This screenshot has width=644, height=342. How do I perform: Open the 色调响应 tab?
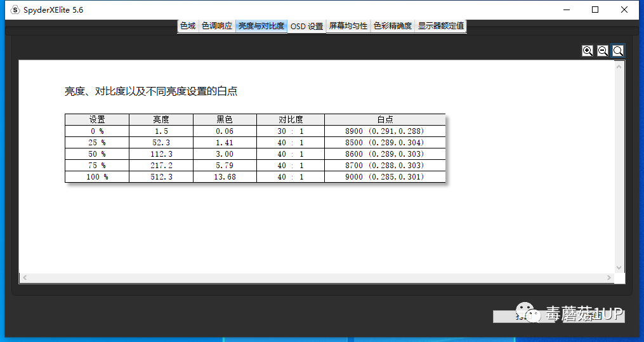click(217, 26)
